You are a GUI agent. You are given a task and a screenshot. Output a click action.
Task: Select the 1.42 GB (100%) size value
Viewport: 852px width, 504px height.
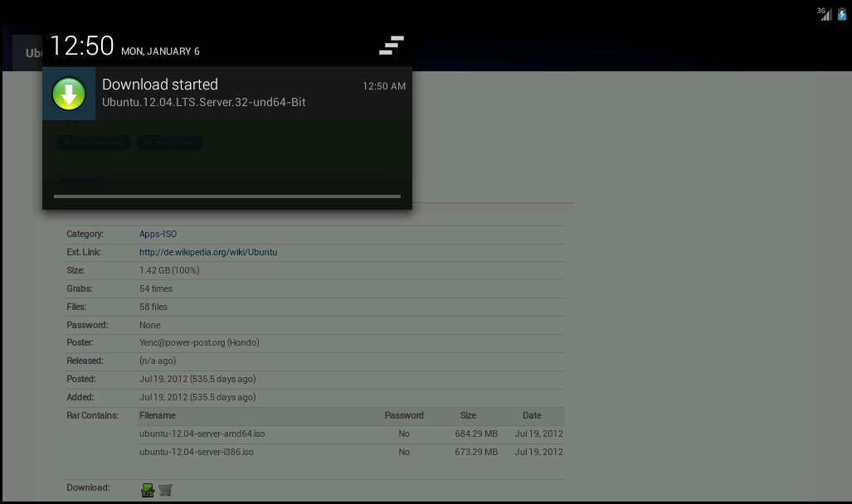[x=169, y=270]
